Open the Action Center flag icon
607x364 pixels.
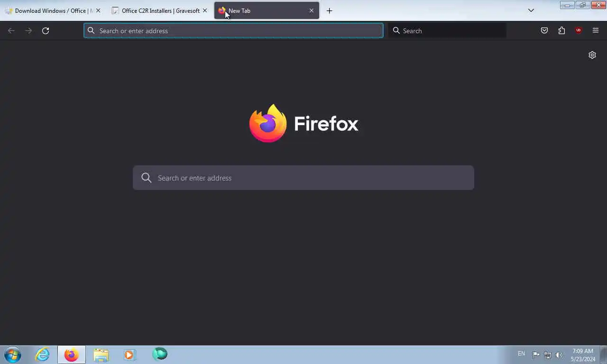(536, 355)
